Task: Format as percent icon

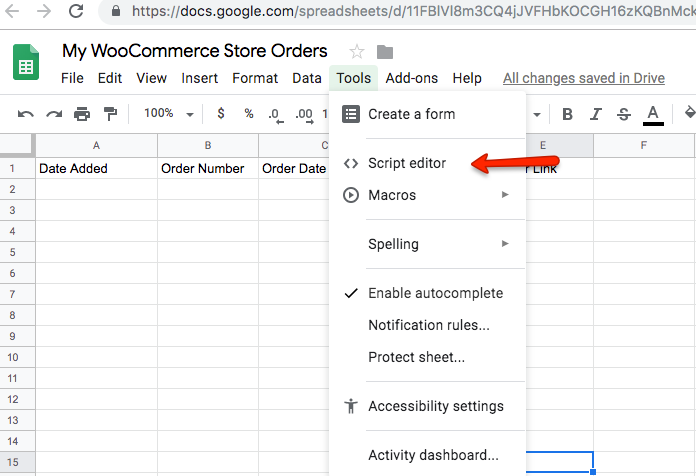Action: click(249, 114)
